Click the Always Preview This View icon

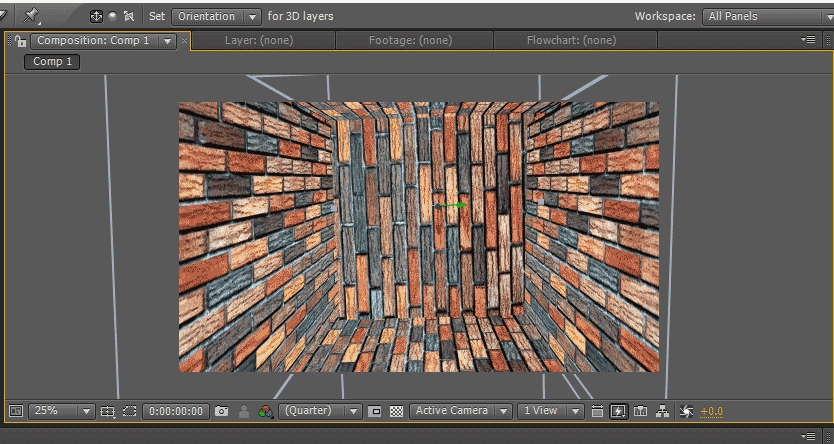(15, 411)
